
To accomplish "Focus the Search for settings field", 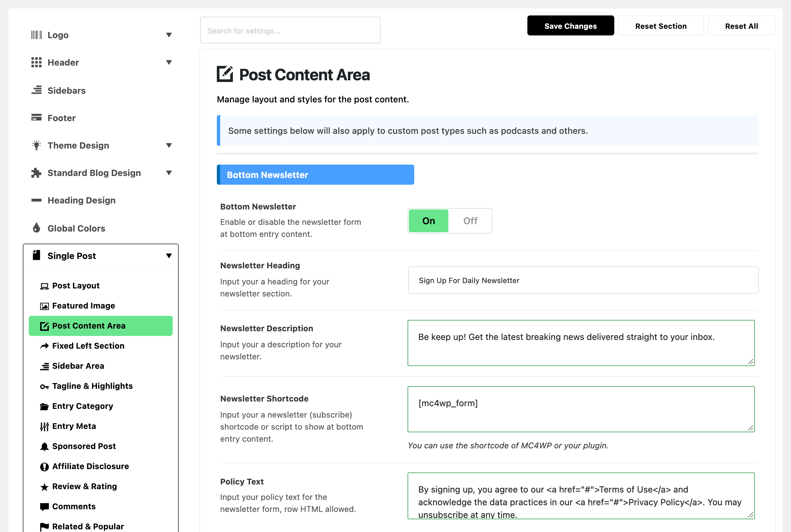I will tap(290, 30).
